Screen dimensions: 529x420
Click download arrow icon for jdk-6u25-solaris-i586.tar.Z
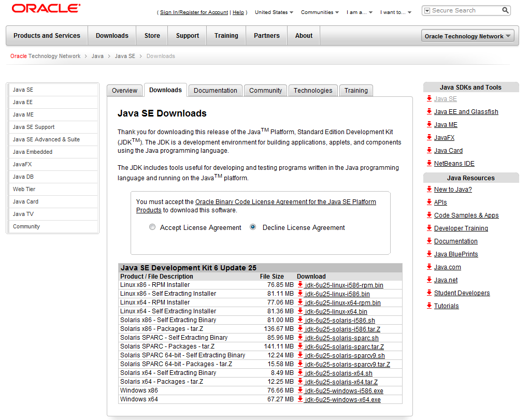(x=300, y=328)
